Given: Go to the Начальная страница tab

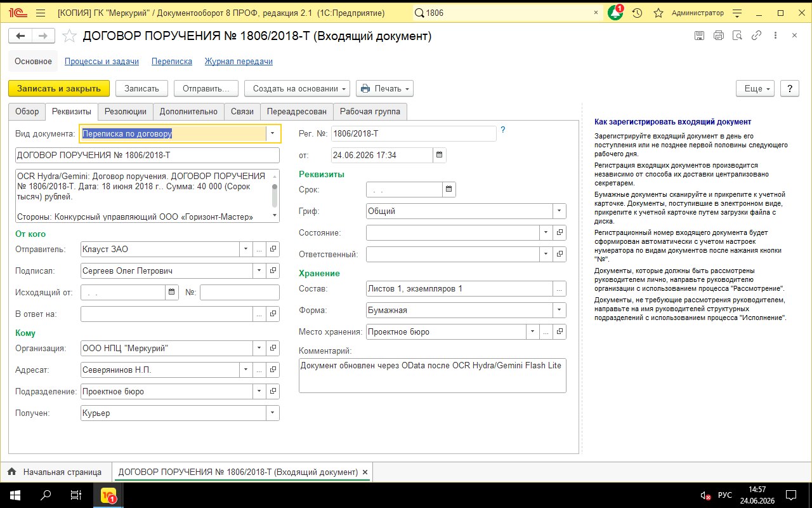Looking at the screenshot, I should tap(55, 472).
